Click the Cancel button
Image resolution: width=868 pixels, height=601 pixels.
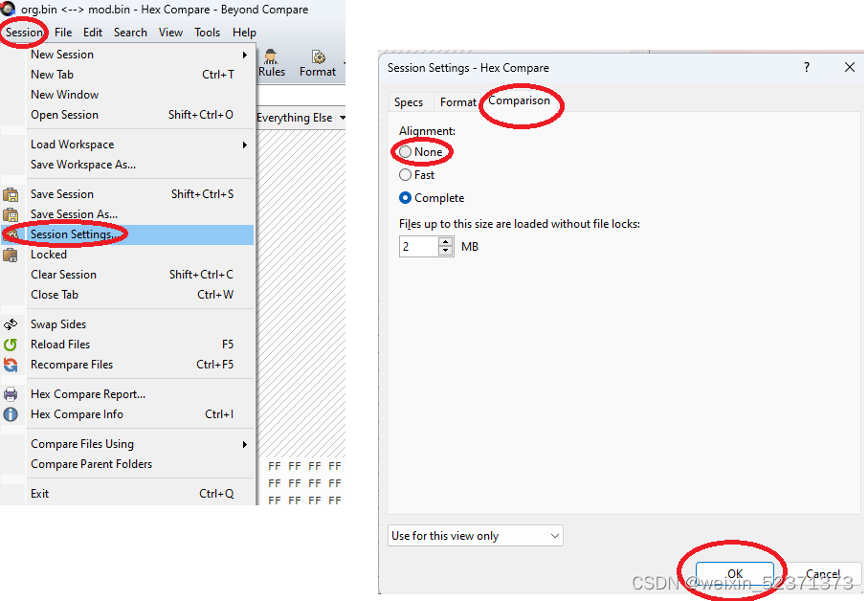(x=823, y=574)
